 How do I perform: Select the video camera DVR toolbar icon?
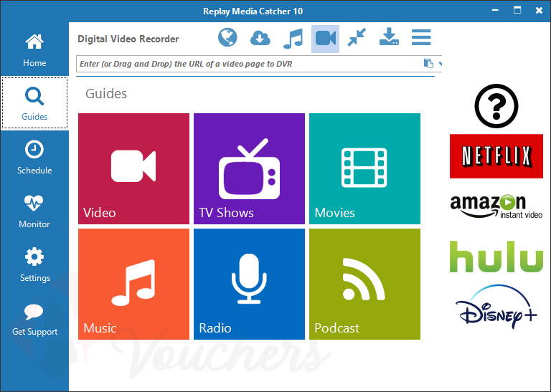tap(326, 39)
